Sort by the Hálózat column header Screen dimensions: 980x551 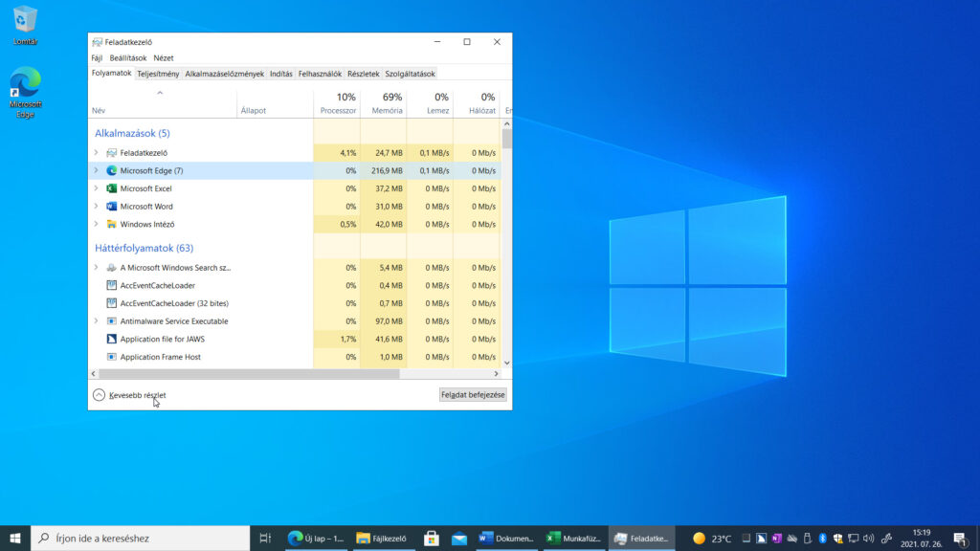(x=477, y=103)
